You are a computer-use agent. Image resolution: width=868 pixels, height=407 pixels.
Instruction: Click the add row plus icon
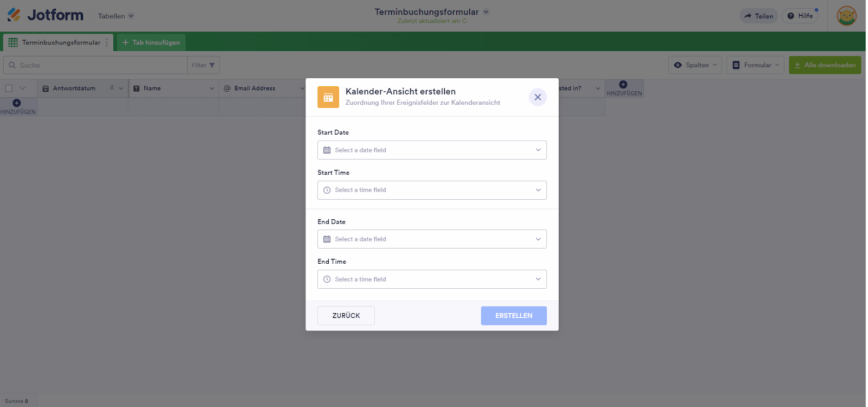point(17,103)
